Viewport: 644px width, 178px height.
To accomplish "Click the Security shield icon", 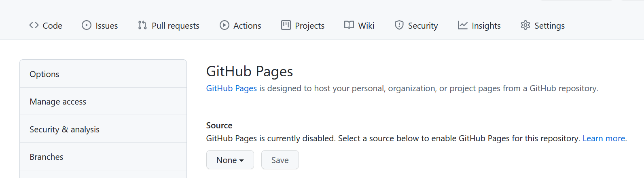I will pyautogui.click(x=399, y=25).
